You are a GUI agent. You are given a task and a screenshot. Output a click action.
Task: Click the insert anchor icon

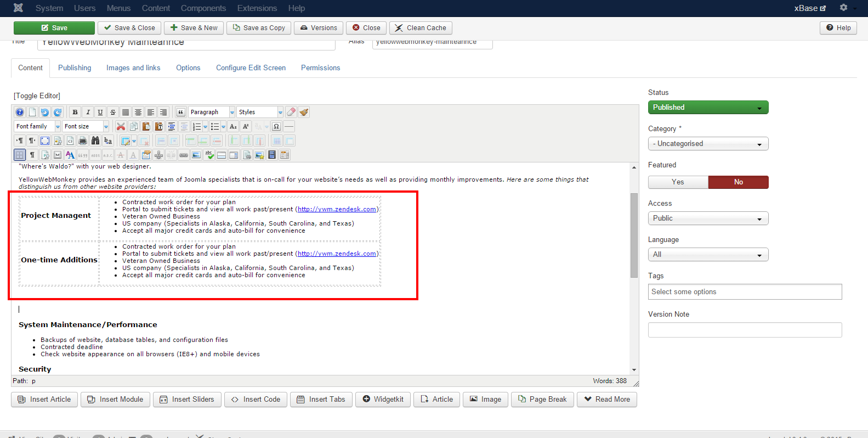(x=158, y=155)
